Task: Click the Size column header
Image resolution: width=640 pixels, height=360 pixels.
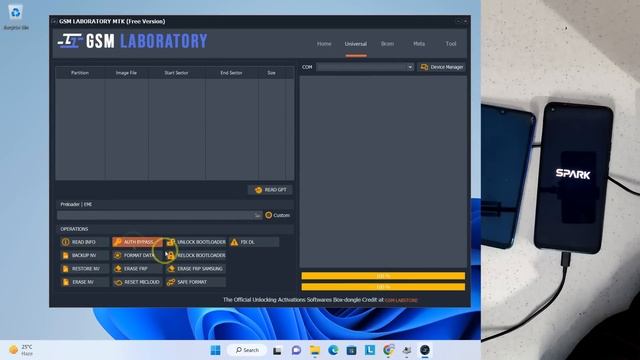Action: pyautogui.click(x=271, y=73)
